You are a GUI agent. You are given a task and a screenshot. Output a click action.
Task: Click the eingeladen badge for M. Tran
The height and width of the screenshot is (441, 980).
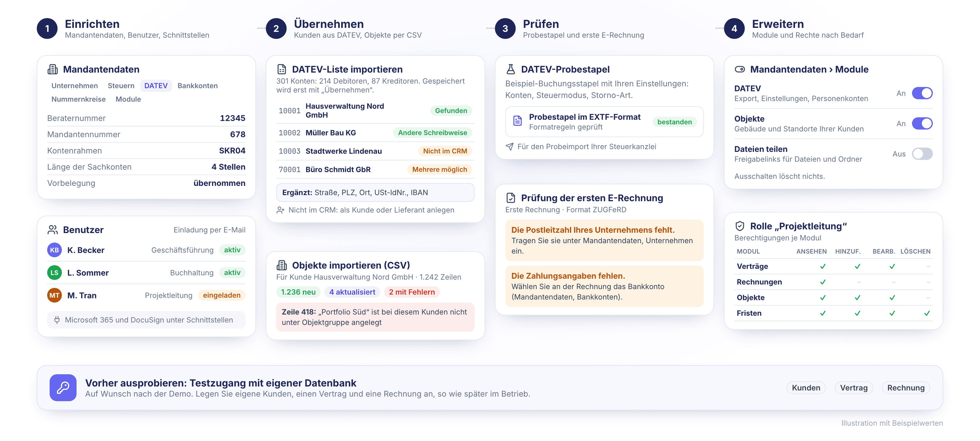tap(221, 295)
